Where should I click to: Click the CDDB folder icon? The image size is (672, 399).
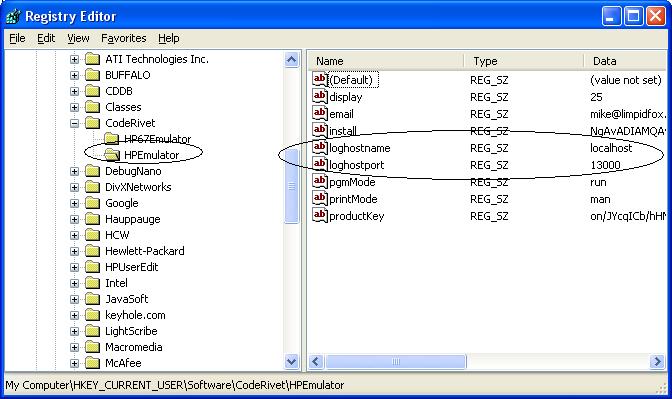92,91
